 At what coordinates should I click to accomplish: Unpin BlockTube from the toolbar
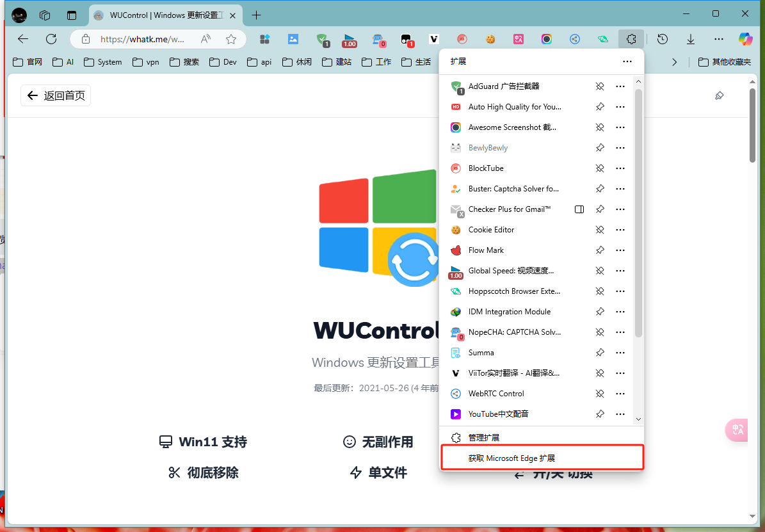click(600, 168)
